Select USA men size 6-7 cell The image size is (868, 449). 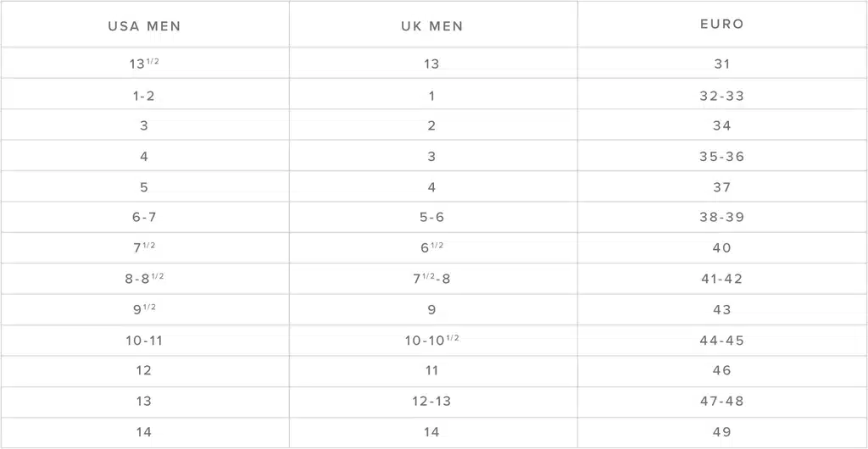point(144,218)
